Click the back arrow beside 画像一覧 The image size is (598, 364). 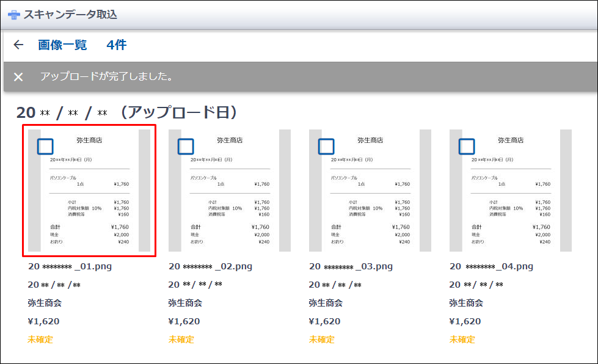click(x=18, y=45)
